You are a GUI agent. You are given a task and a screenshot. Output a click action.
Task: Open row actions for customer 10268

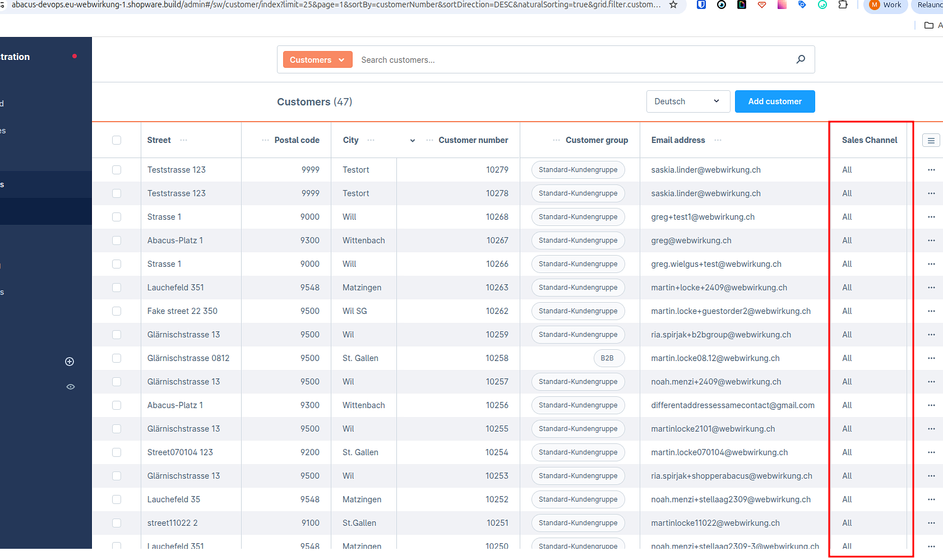point(931,217)
